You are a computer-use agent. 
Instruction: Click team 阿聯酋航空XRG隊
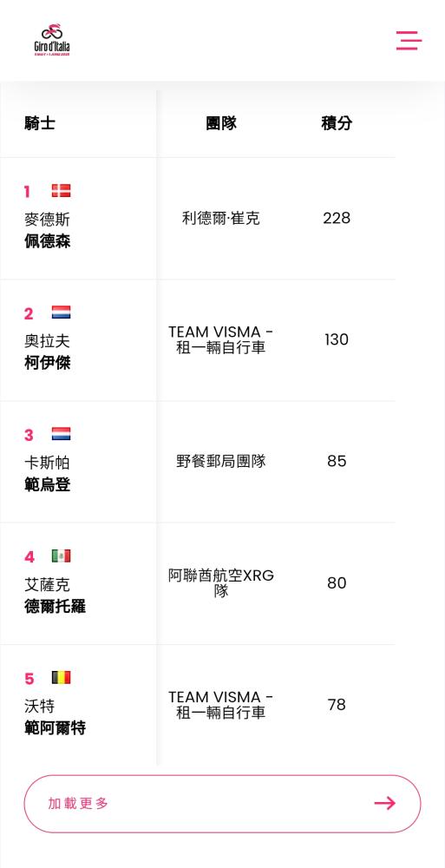(221, 583)
